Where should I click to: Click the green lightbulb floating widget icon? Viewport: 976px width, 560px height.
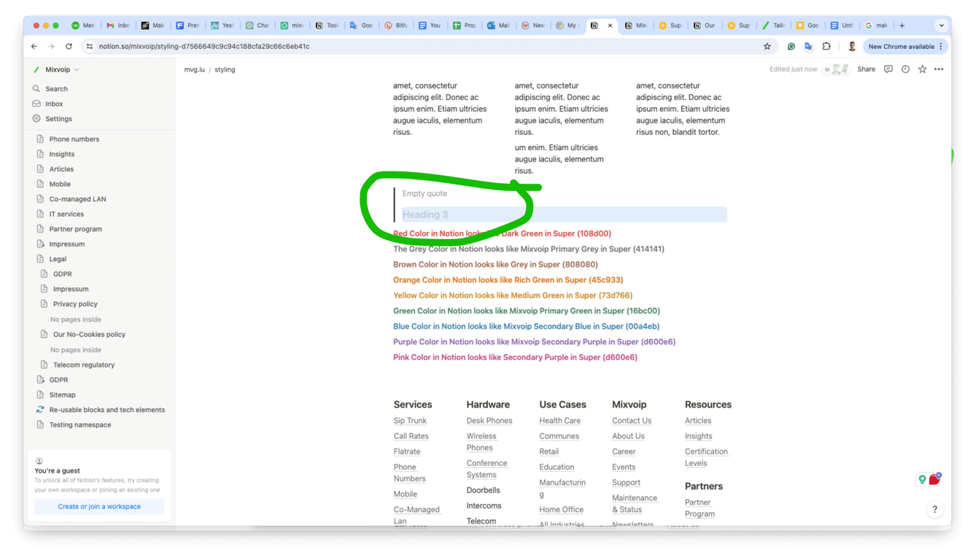pos(922,479)
